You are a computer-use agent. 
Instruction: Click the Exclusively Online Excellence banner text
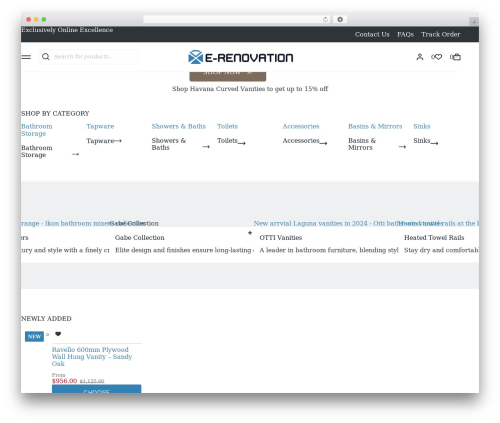(67, 30)
